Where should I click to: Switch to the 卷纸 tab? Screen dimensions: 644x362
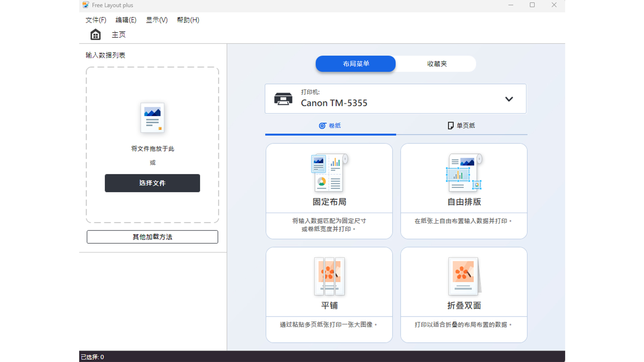tap(330, 126)
